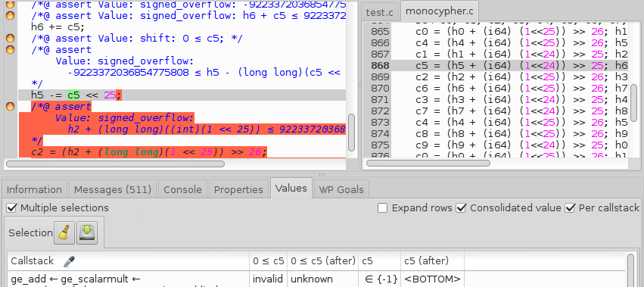Click source line 866 starting with c4

[x=521, y=43]
